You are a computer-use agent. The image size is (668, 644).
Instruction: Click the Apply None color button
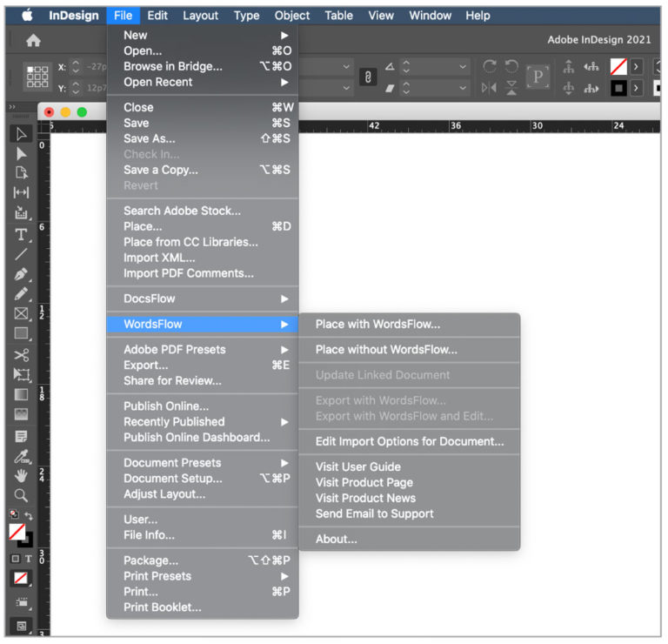[x=21, y=579]
